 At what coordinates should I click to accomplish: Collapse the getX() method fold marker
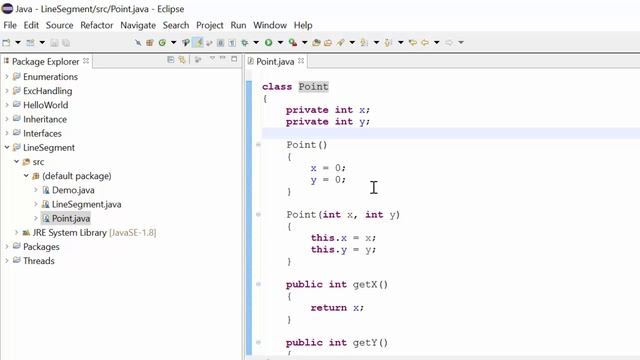[x=258, y=284]
